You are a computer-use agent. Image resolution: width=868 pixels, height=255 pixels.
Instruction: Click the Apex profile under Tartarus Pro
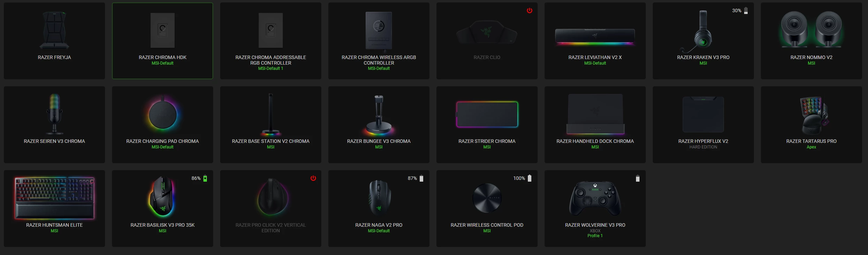pyautogui.click(x=811, y=147)
